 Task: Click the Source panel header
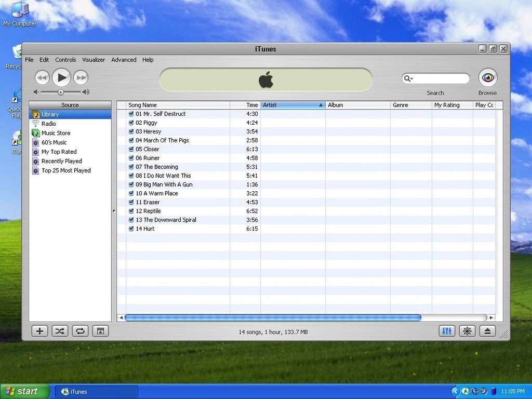[70, 105]
